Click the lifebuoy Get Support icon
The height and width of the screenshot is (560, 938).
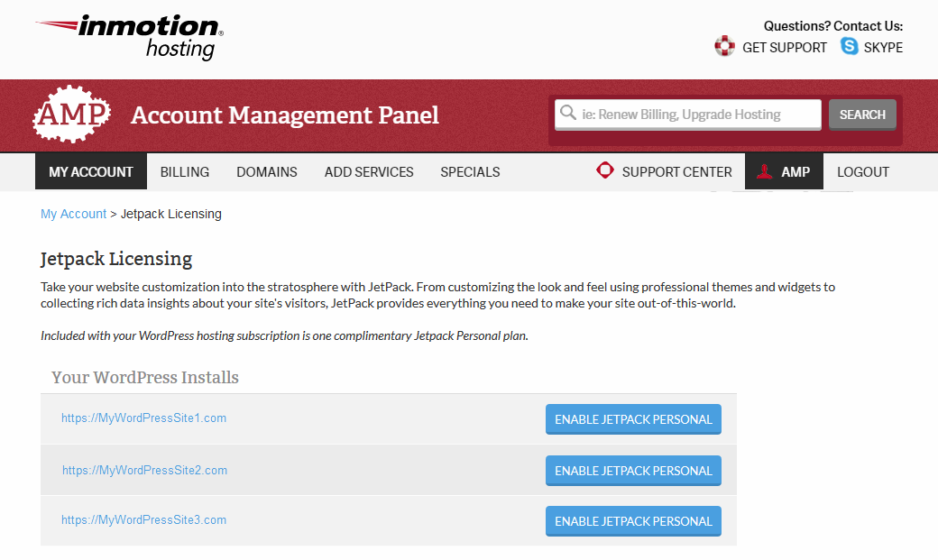[x=724, y=46]
